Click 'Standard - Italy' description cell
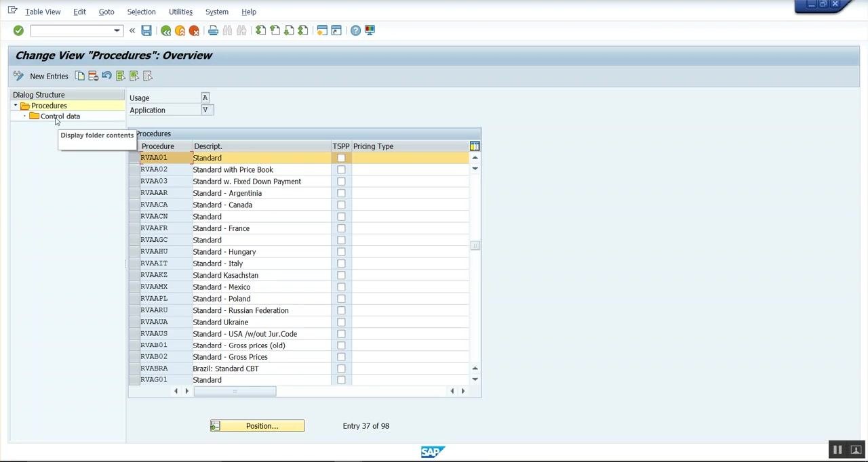Image resolution: width=868 pixels, height=462 pixels. (262, 264)
